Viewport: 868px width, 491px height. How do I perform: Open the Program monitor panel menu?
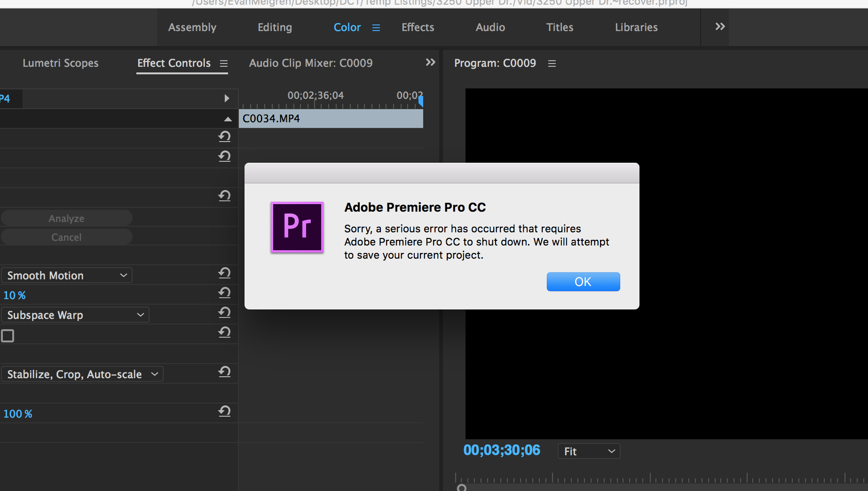coord(552,63)
